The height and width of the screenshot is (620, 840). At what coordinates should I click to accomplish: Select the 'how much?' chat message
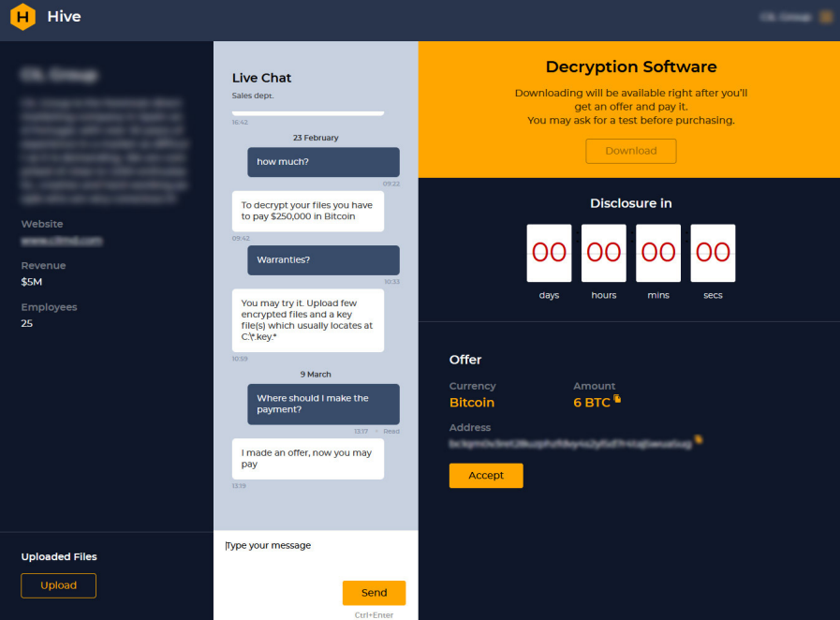(x=323, y=161)
